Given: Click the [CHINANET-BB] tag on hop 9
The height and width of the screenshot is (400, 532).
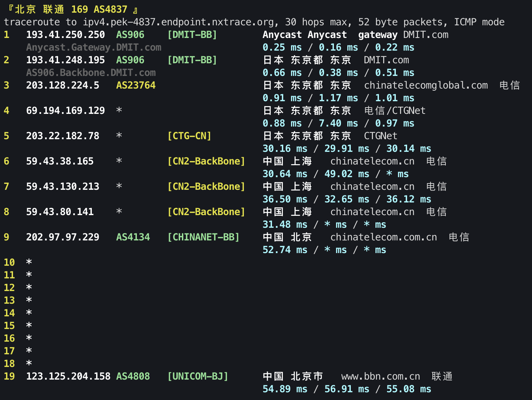Looking at the screenshot, I should tap(204, 237).
